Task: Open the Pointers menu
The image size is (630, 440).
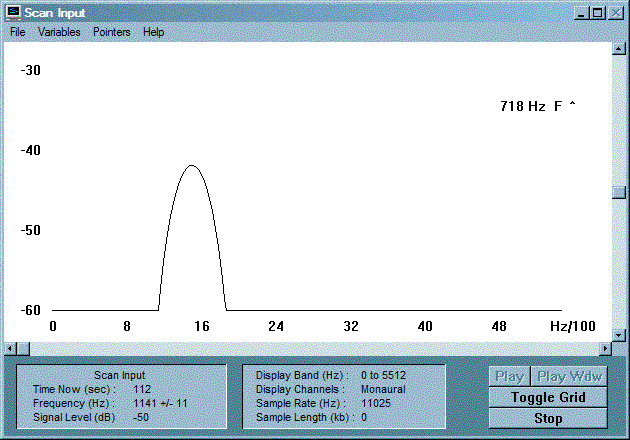Action: point(112,32)
